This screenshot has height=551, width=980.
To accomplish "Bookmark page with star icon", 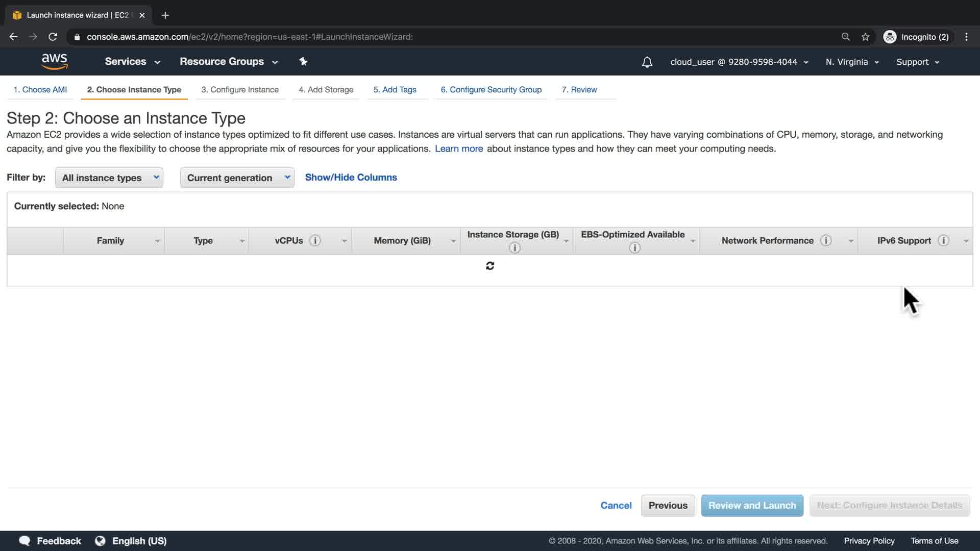I will (x=865, y=37).
